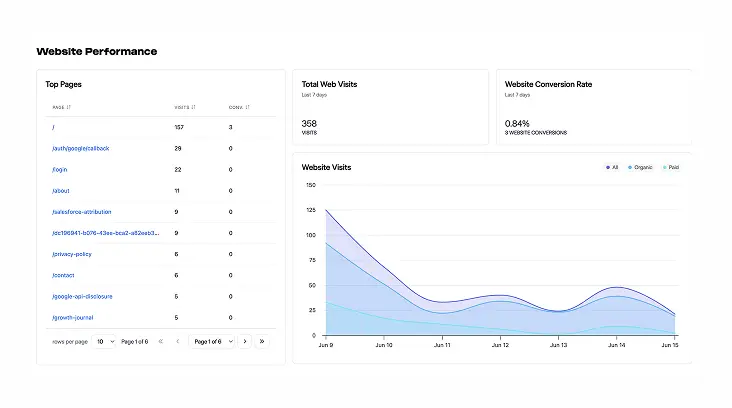Toggle the All series in chart legend

tap(612, 167)
